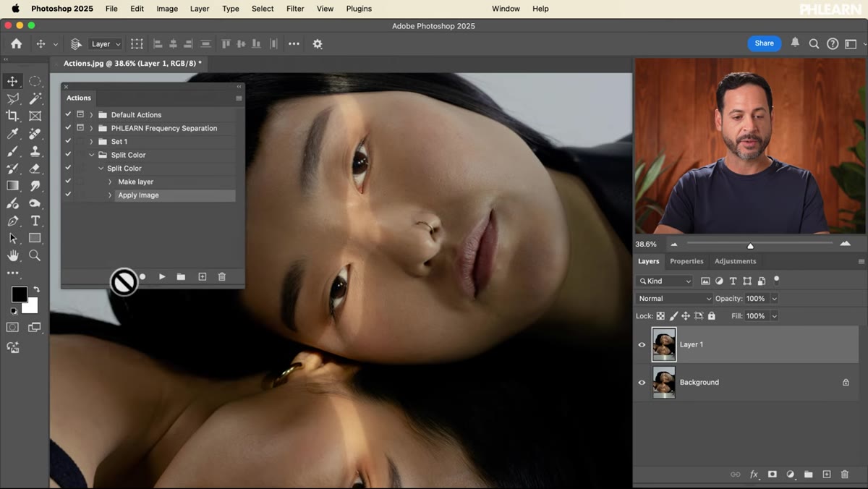Viewport: 868px width, 489px height.
Task: Select the Gradient tool
Action: [12, 186]
